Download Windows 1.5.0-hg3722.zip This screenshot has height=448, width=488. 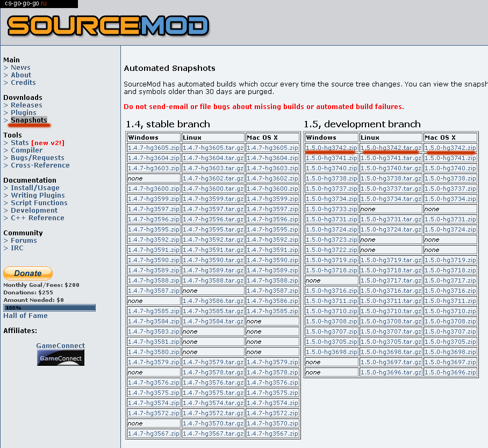[x=332, y=250]
